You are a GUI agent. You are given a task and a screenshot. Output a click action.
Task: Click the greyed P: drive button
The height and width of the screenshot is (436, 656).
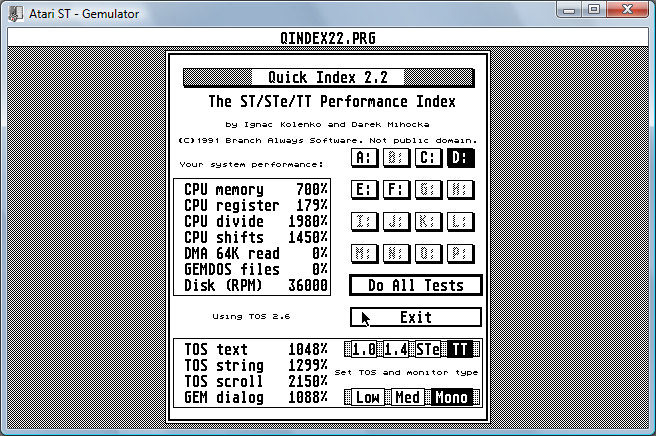(460, 253)
